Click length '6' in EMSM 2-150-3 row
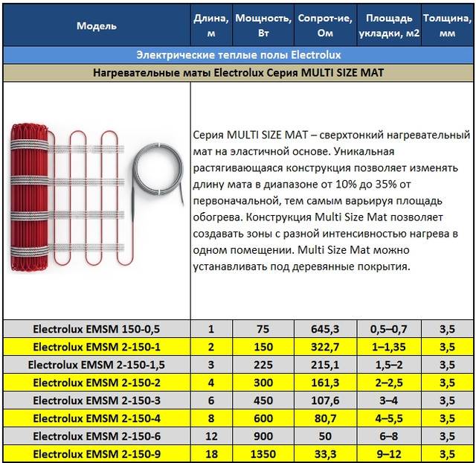The width and height of the screenshot is (476, 463). pyautogui.click(x=211, y=400)
